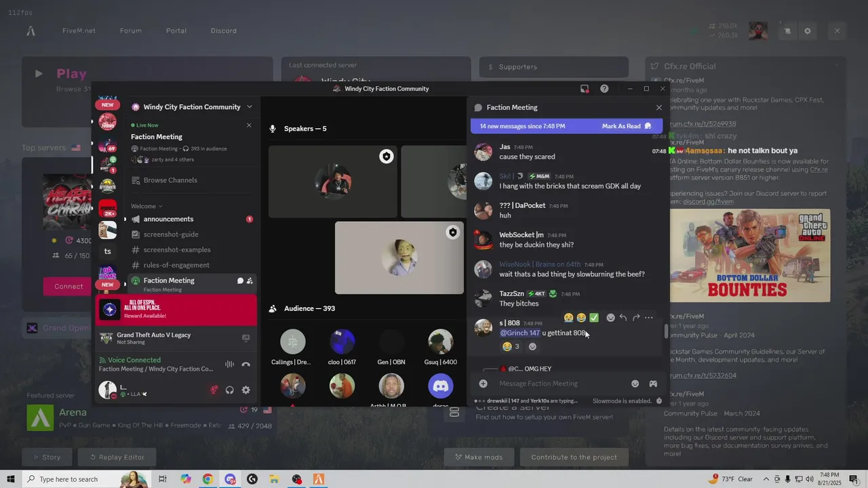Toggle noise suppression in Voice Connected panel

229,365
